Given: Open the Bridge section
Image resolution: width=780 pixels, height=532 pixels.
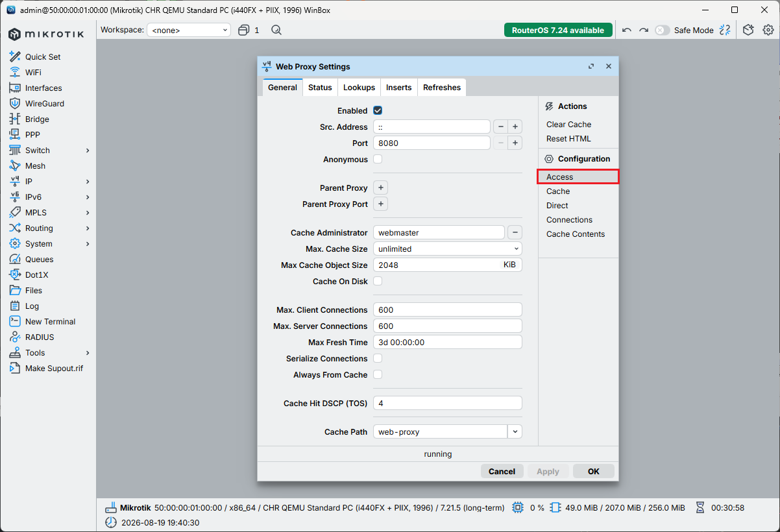Looking at the screenshot, I should pyautogui.click(x=37, y=119).
